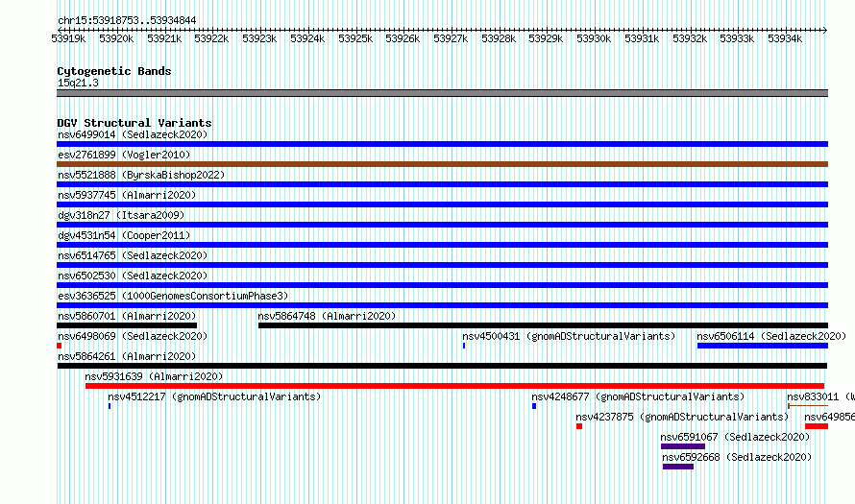Select the long red nsv5931639 bar
The image size is (855, 504).
454,386
